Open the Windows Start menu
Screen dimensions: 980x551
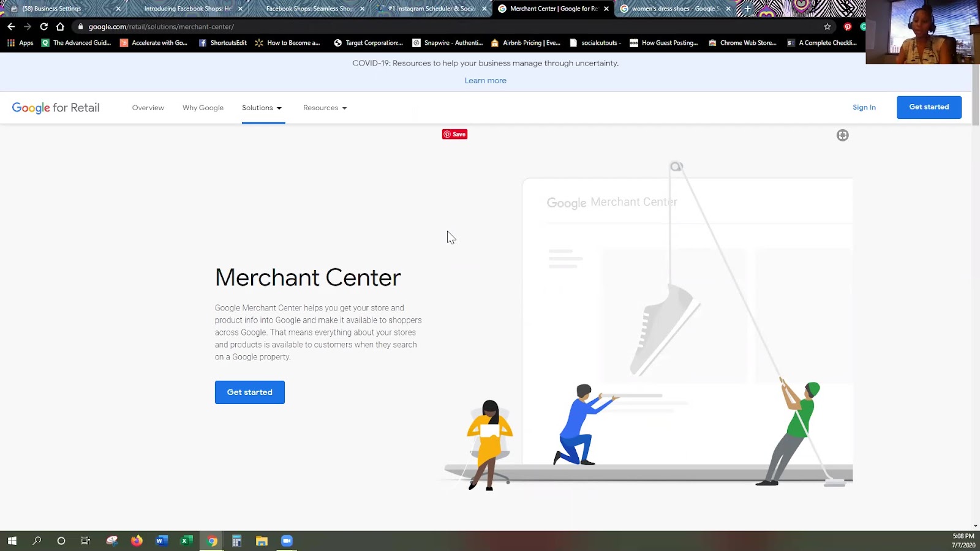point(12,541)
